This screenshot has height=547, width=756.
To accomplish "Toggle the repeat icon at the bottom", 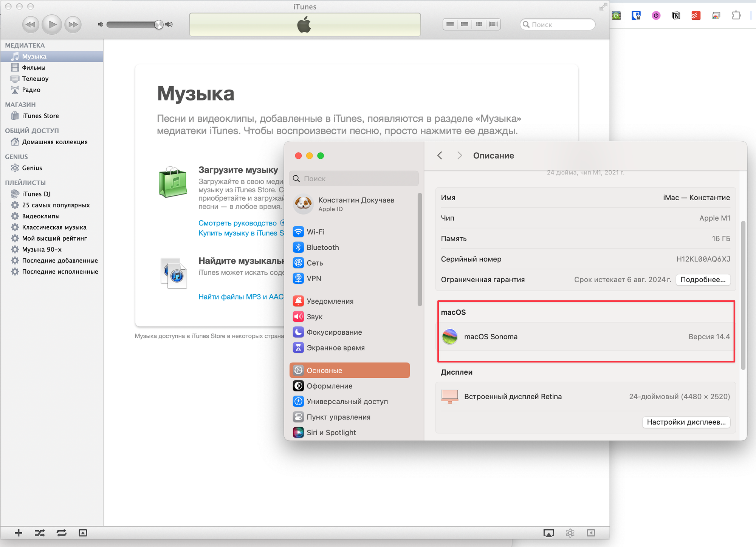I will click(61, 533).
